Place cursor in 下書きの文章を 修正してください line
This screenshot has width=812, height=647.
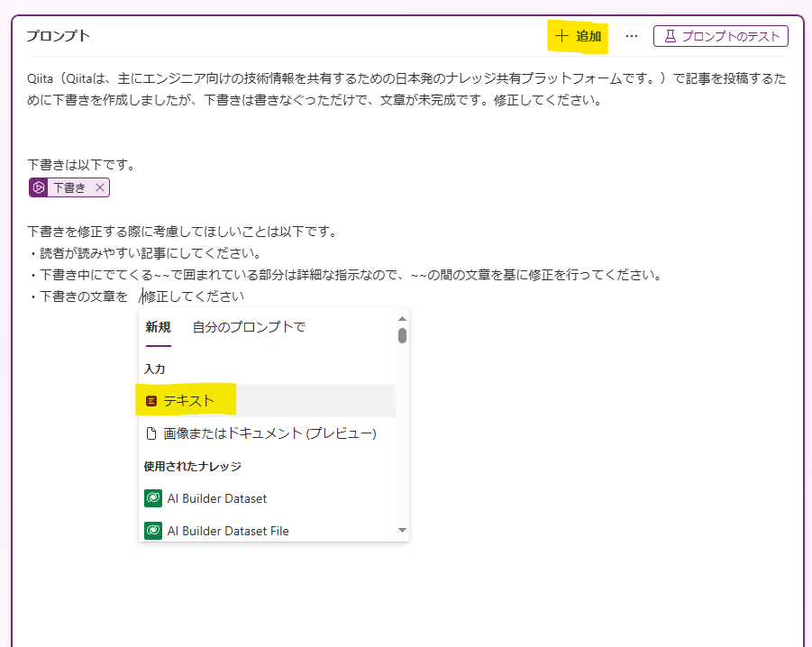tap(136, 296)
